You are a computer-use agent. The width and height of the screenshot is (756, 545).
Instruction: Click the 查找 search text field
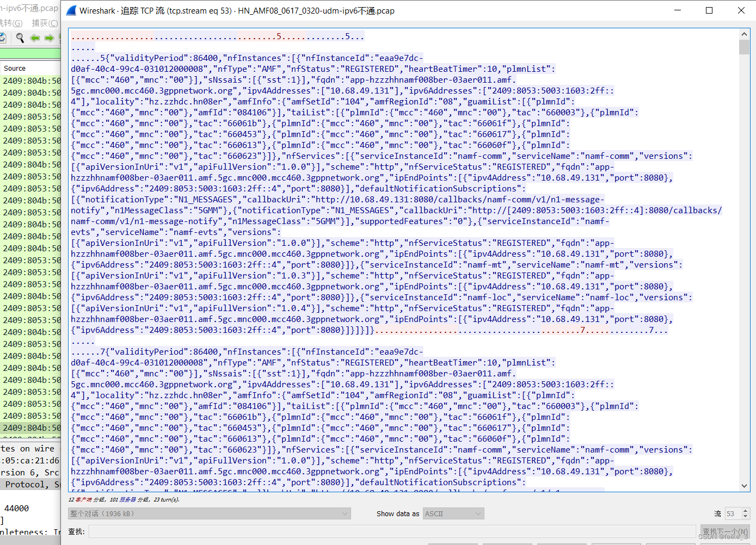point(392,531)
